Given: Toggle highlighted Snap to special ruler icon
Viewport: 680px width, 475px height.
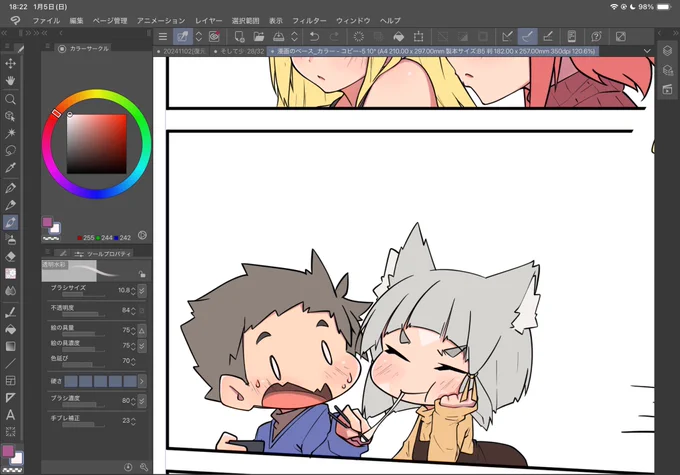Looking at the screenshot, I should point(527,37).
